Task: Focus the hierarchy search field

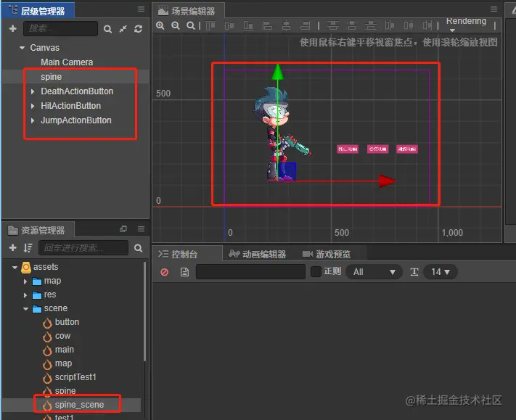Action: (60, 28)
